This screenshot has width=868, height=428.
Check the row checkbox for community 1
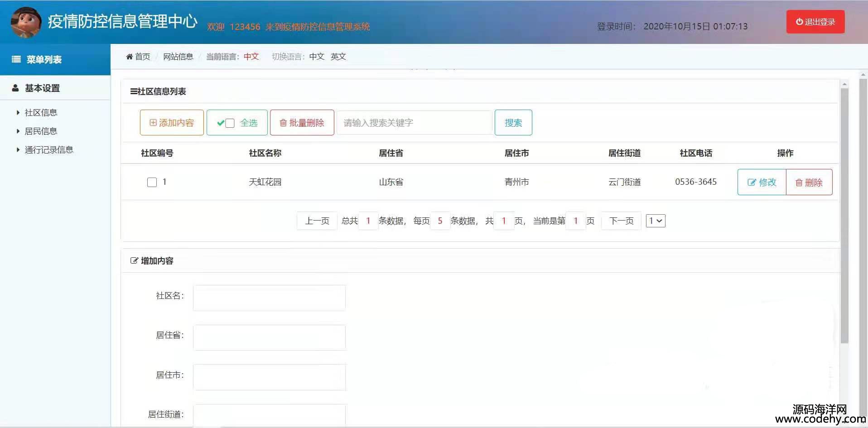152,182
